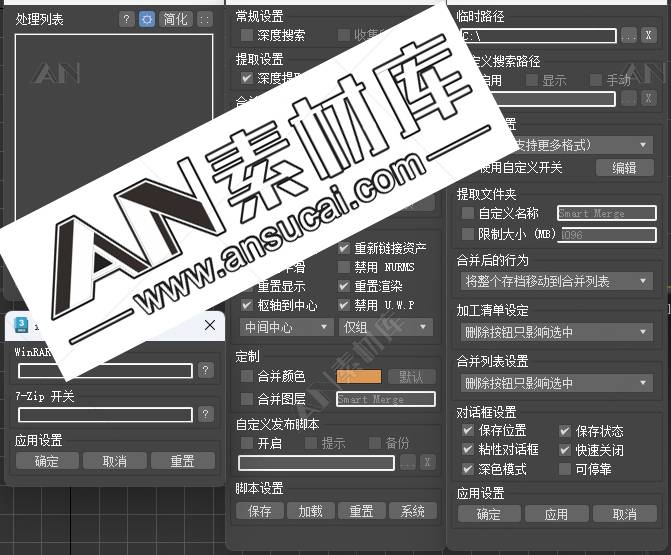The image size is (671, 555).
Task: Click the 3ds Max icon in dialog title
Action: [x=21, y=325]
